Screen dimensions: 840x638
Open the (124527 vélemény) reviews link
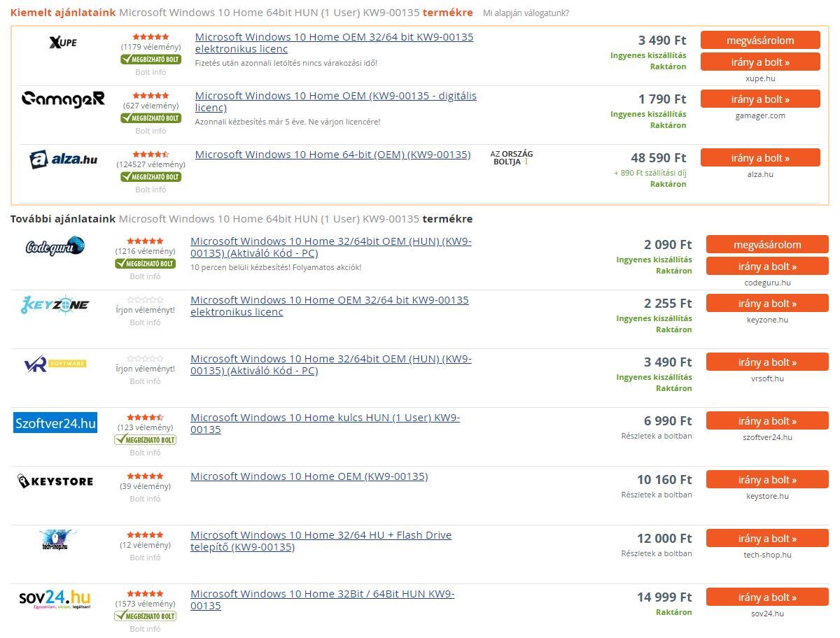150,164
